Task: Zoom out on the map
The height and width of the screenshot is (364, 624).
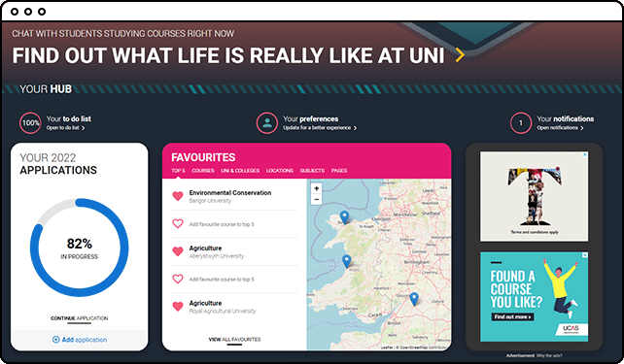Action: click(317, 200)
